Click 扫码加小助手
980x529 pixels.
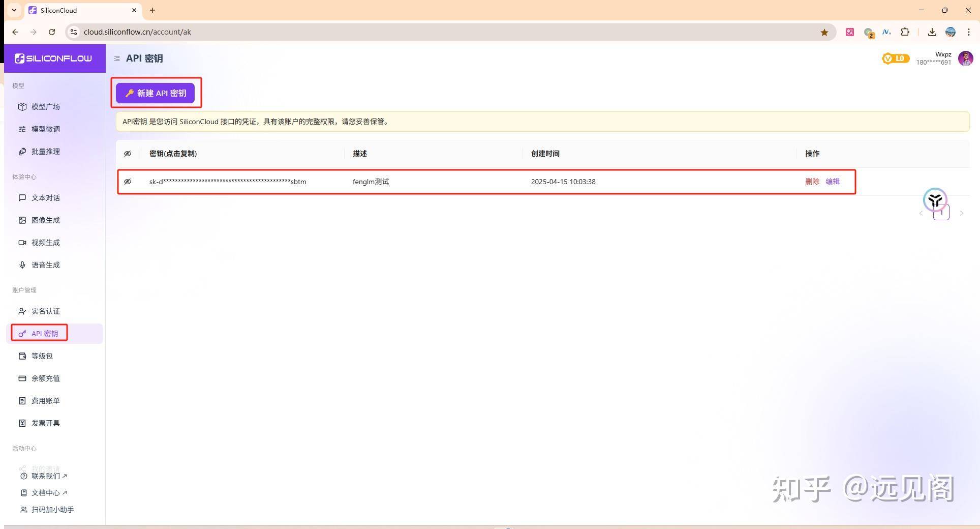[47, 510]
